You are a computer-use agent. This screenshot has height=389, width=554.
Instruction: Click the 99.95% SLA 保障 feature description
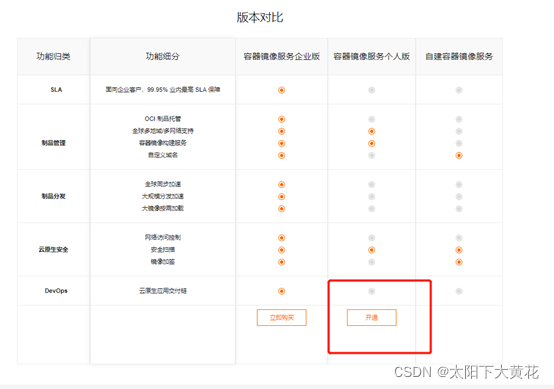(163, 90)
